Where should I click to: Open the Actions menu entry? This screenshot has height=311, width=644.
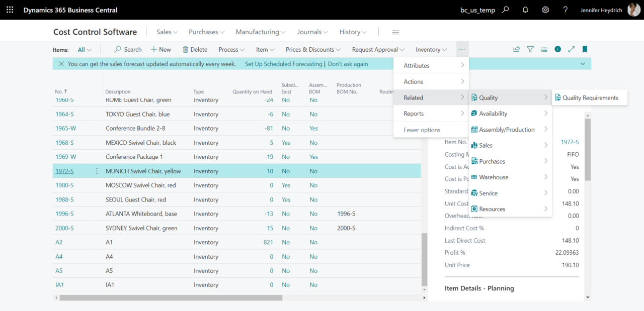431,81
